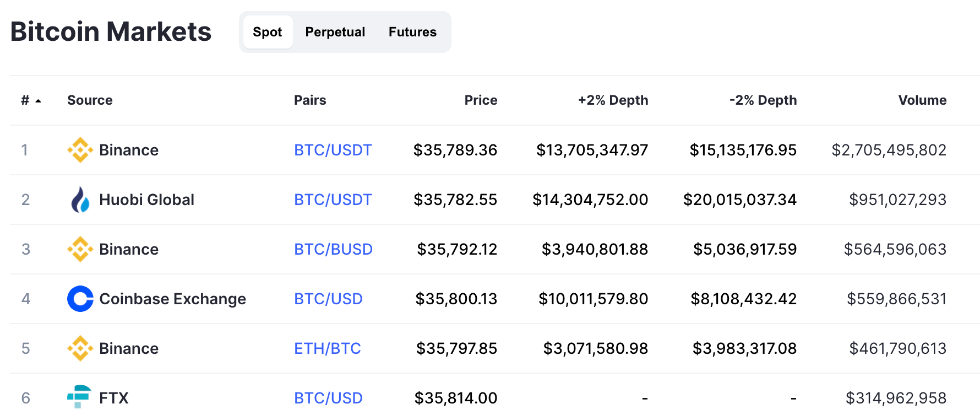Select the Spot tab
This screenshot has height=420, width=980.
click(x=267, y=32)
